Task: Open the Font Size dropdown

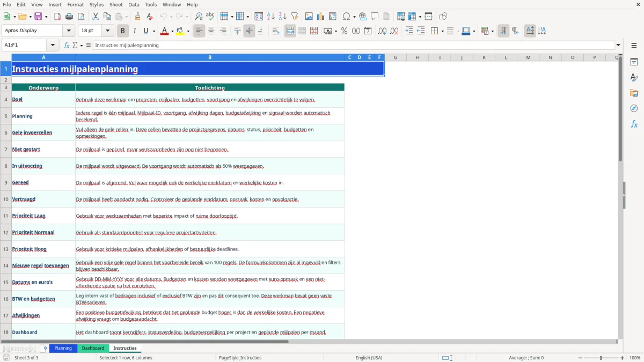Action: (107, 31)
